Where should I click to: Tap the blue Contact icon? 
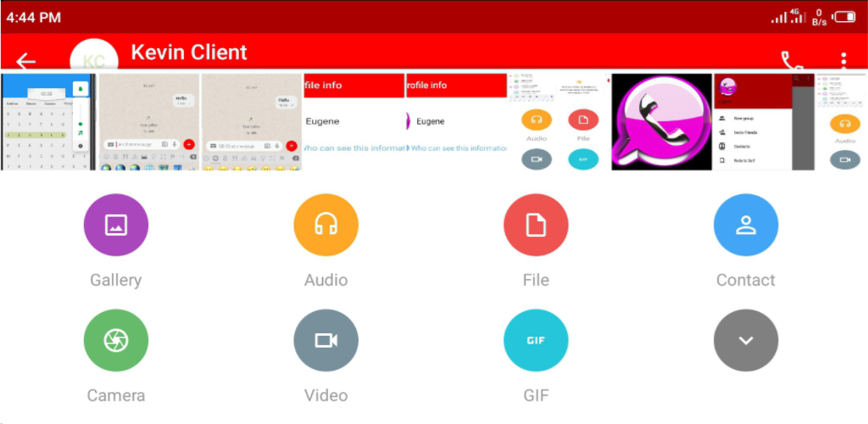pos(745,225)
